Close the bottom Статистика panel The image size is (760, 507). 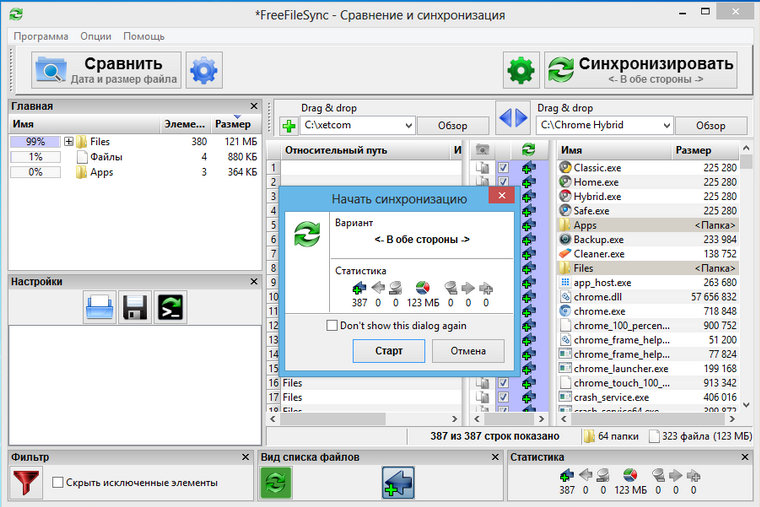[745, 457]
